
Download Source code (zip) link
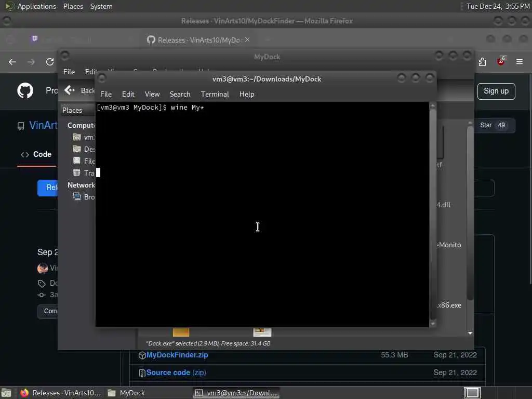pos(176,373)
